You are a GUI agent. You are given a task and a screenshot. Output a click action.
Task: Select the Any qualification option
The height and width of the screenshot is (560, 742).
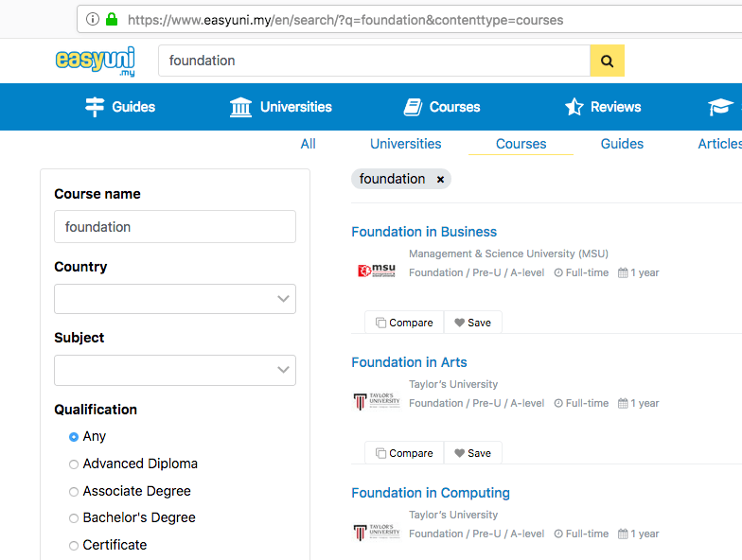tap(74, 437)
